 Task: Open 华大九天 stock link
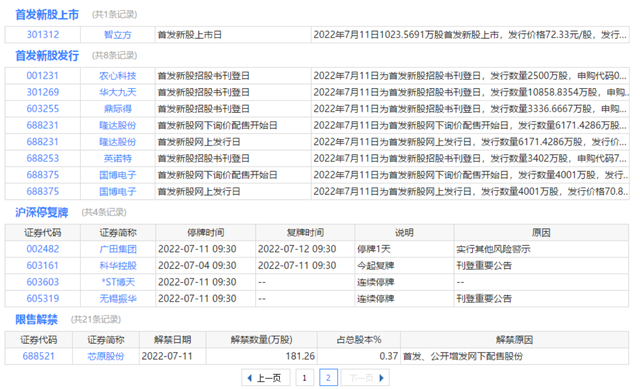coord(118,92)
